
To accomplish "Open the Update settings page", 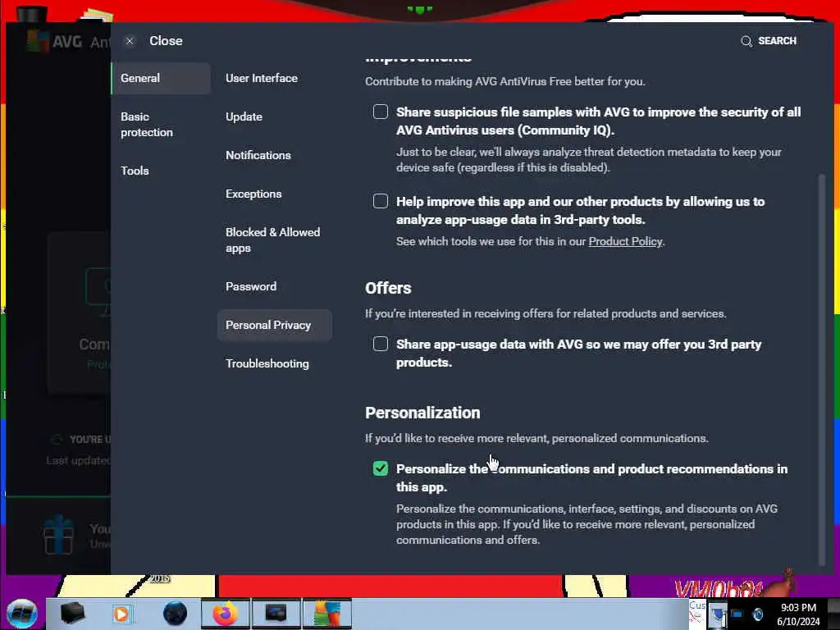I will pyautogui.click(x=244, y=116).
